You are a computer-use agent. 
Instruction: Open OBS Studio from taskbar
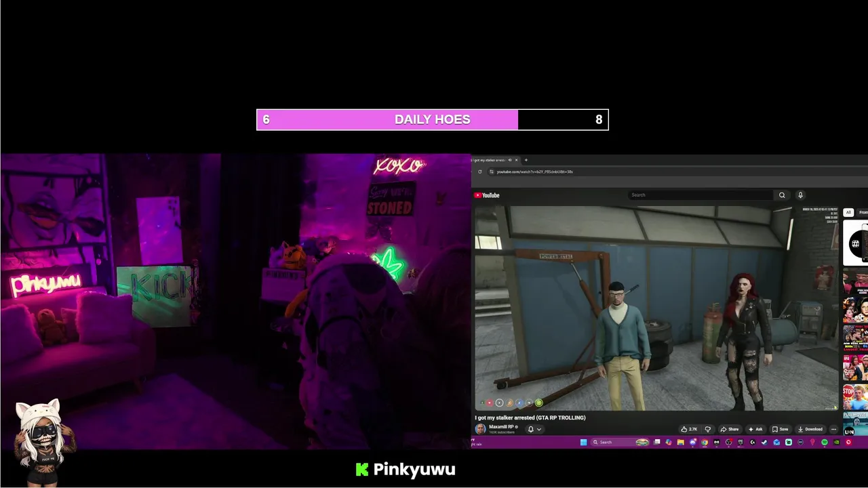[x=728, y=442]
